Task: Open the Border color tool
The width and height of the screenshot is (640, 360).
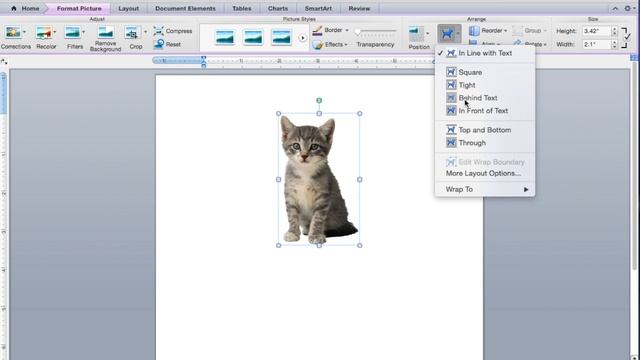Action: tap(318, 31)
